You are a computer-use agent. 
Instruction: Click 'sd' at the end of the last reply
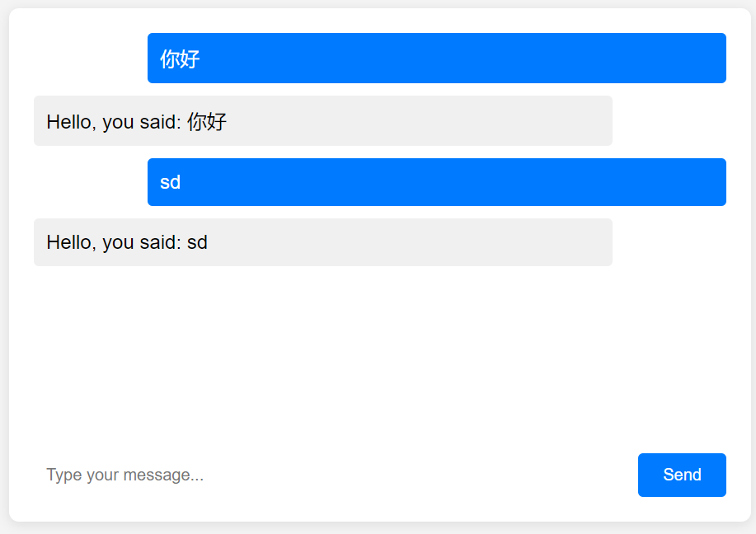(x=197, y=242)
